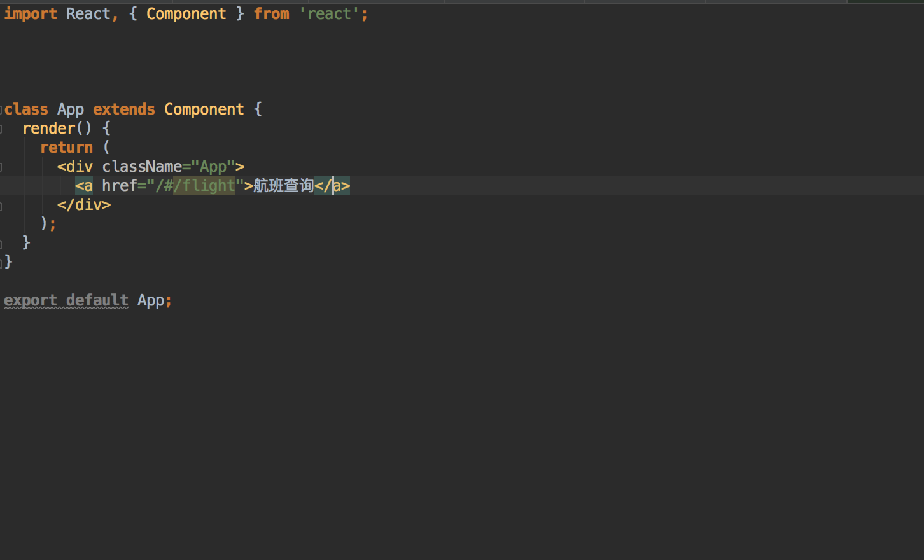
Task: Collapse the div element fold region
Action: coord(2,166)
